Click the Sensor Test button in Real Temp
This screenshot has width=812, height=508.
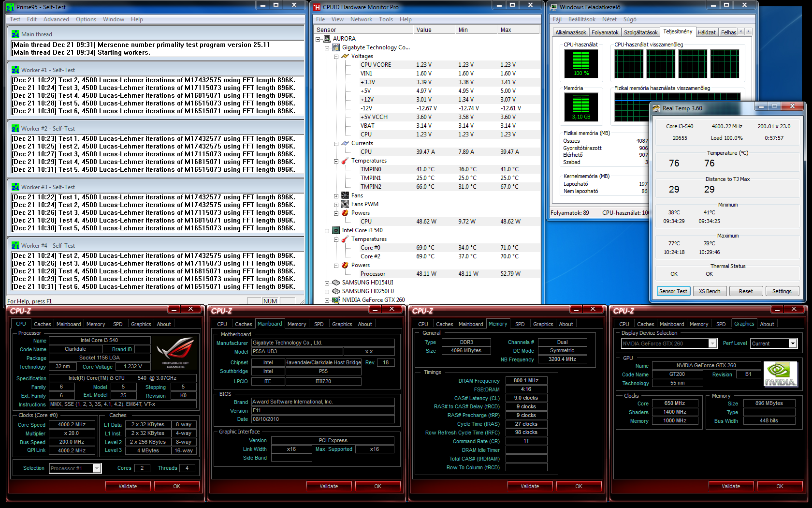click(x=673, y=291)
